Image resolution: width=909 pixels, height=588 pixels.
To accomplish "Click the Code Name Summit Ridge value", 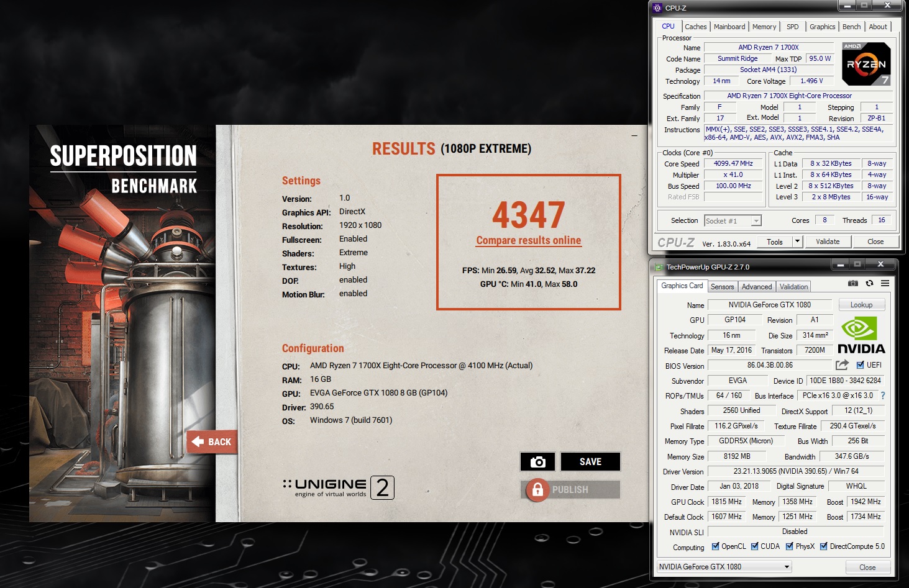I will [738, 58].
